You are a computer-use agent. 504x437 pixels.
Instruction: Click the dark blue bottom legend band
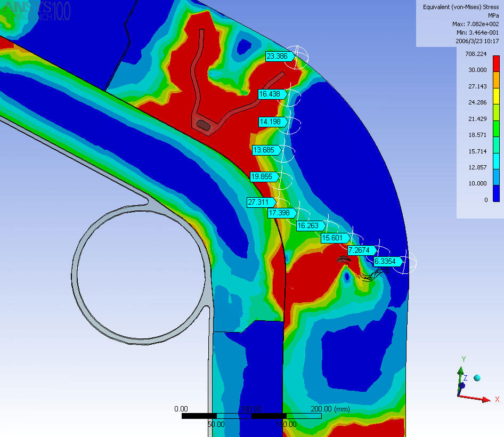[496, 192]
